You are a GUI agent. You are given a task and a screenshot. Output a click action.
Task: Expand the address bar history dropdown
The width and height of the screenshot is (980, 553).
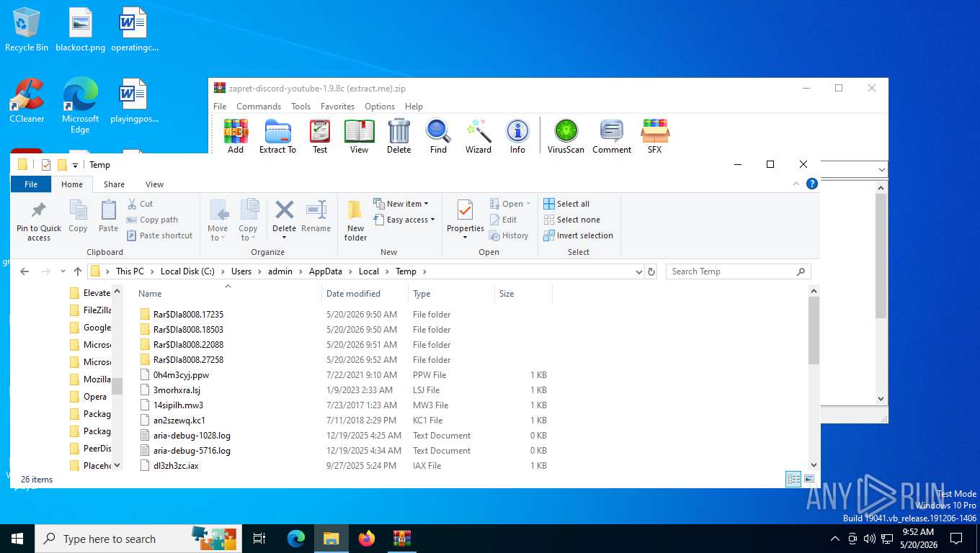point(638,272)
